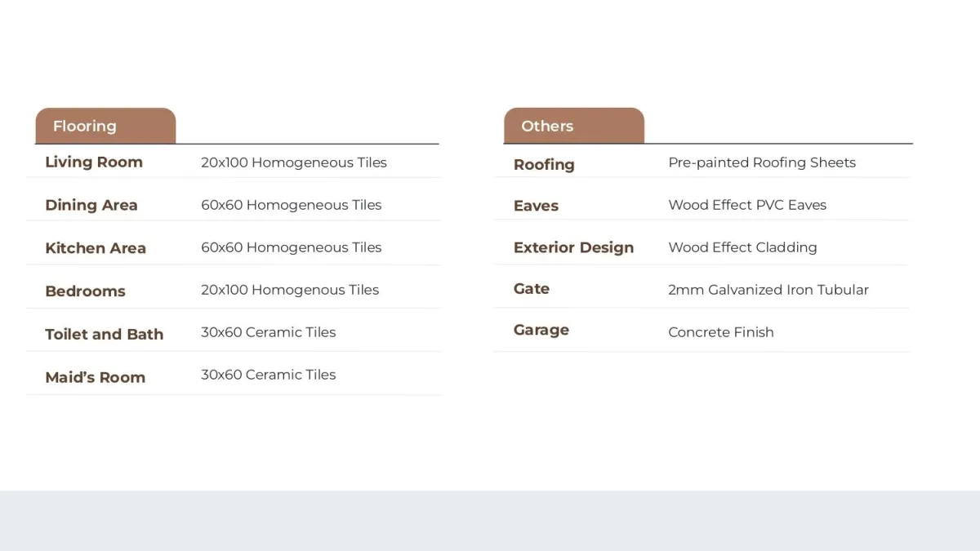Screen dimensions: 980x551
Task: Click the Concrete Finish text
Action: click(x=721, y=332)
